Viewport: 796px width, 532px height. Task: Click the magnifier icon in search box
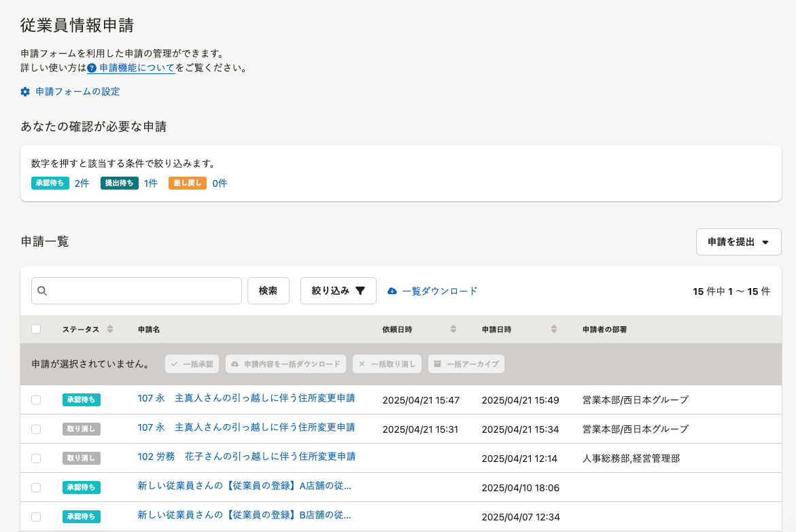click(x=42, y=291)
